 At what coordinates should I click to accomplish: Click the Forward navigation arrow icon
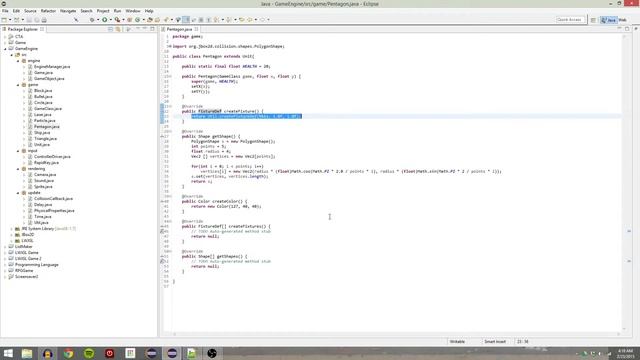click(262, 20)
